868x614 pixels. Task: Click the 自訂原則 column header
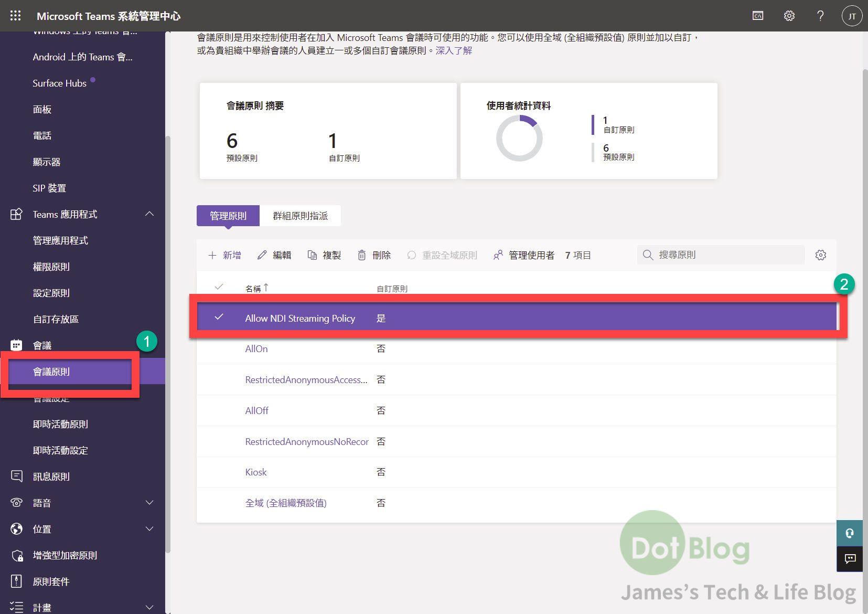point(392,289)
